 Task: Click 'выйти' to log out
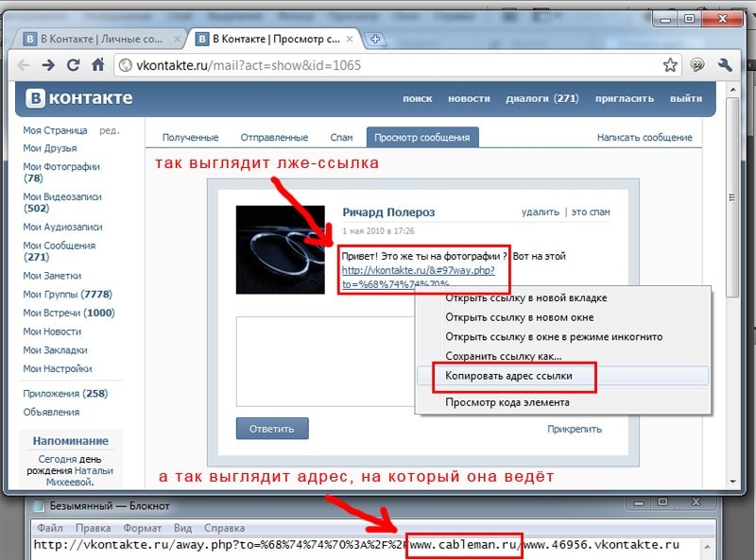[686, 98]
